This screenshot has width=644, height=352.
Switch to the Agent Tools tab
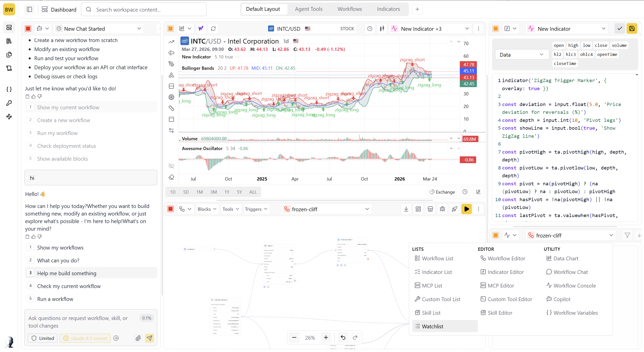click(309, 9)
